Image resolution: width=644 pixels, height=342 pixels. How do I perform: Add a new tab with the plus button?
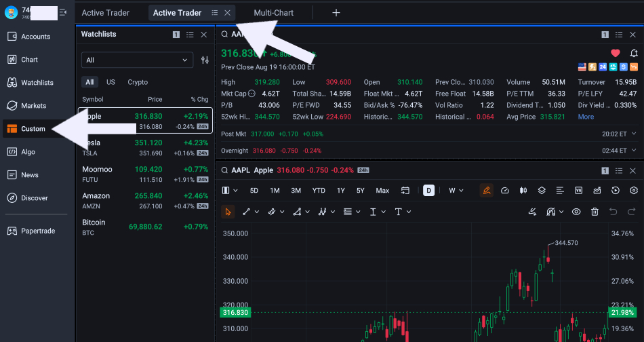tap(336, 13)
